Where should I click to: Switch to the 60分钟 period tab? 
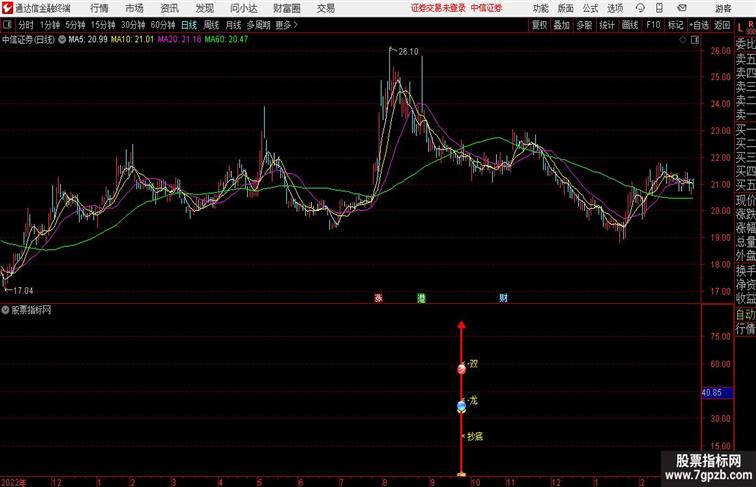coord(162,25)
